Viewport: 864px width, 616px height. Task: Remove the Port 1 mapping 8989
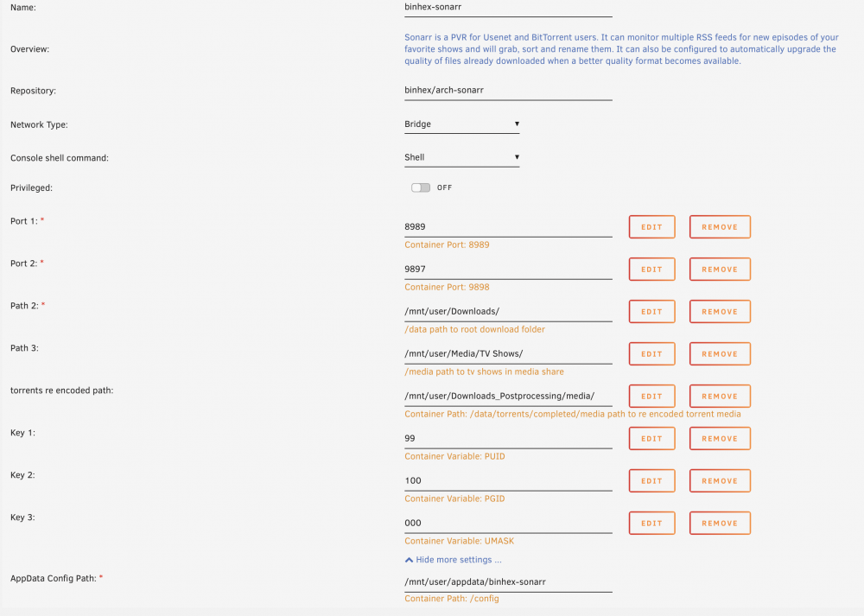click(720, 227)
